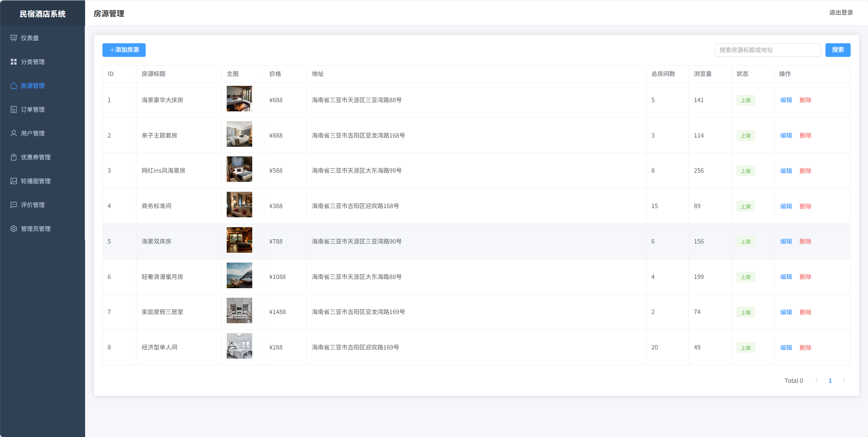Image resolution: width=868 pixels, height=437 pixels.
Task: Click the picture icon for 轮播图管理
Action: point(14,181)
